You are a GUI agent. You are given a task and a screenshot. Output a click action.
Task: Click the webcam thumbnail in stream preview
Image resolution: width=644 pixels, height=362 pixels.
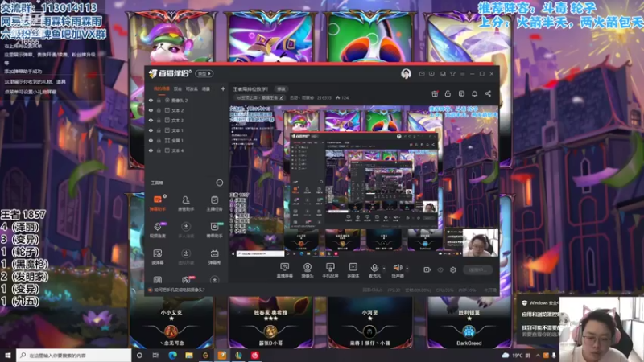click(480, 243)
